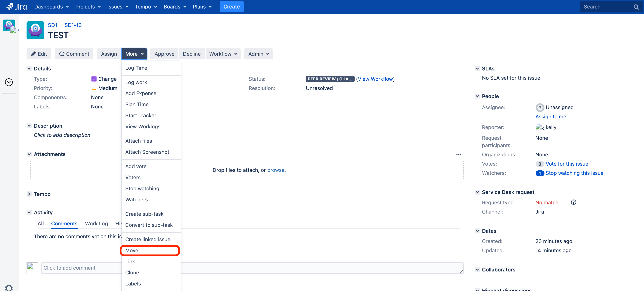Open the Admin dropdown
Viewport: 644px width, 291px height.
tap(258, 54)
